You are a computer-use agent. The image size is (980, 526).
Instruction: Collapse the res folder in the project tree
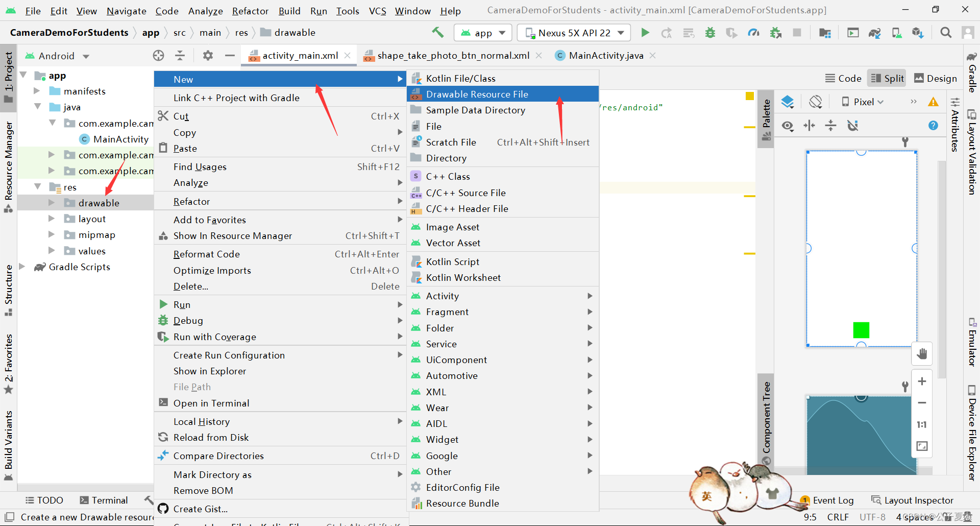37,187
